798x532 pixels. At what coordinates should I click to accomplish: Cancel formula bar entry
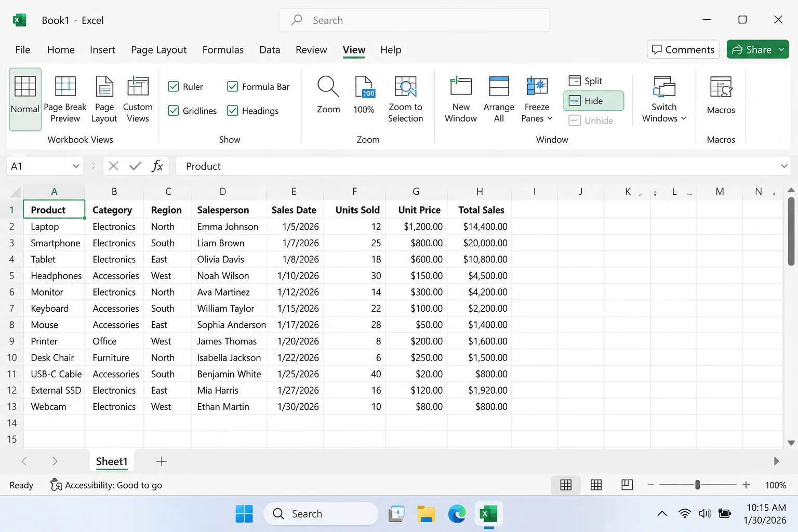tap(113, 166)
